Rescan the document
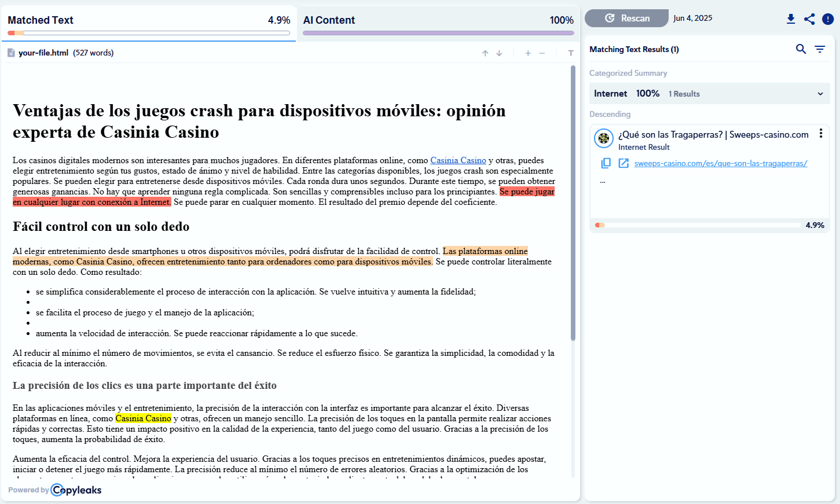Screen dimensions: 840x504 tap(626, 18)
